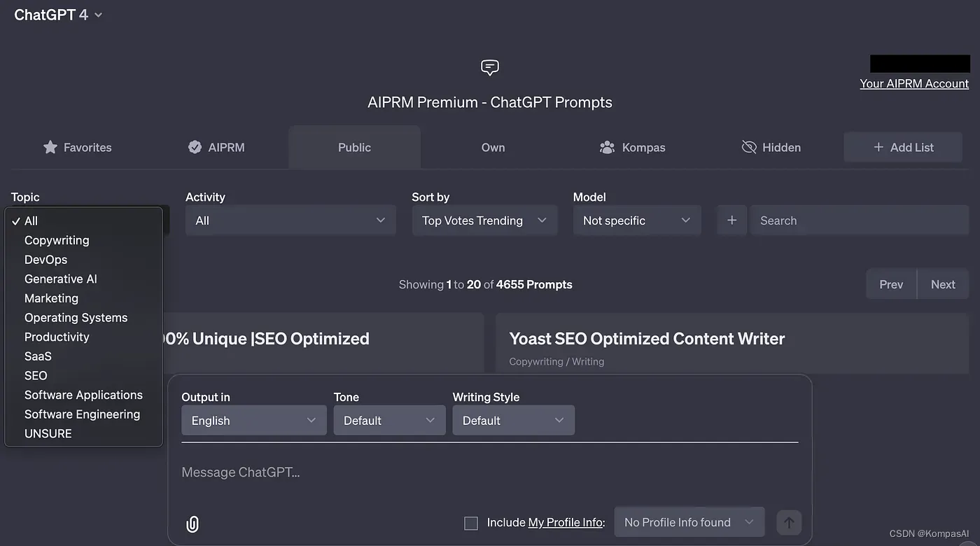Click the chat bubble icon above AIPRM title

click(490, 68)
